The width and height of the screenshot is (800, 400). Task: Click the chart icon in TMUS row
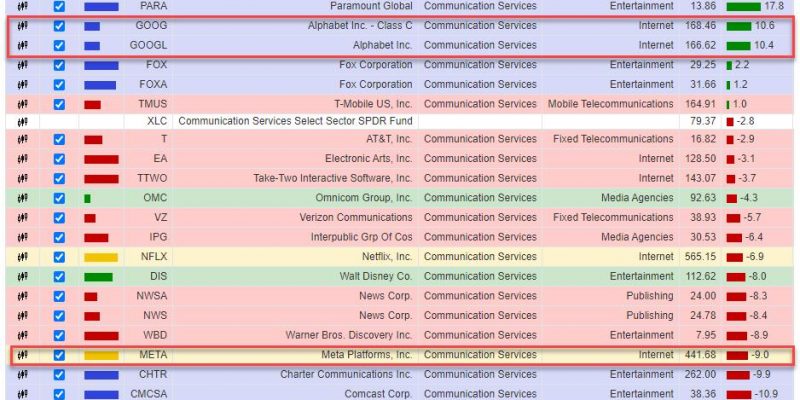point(22,105)
